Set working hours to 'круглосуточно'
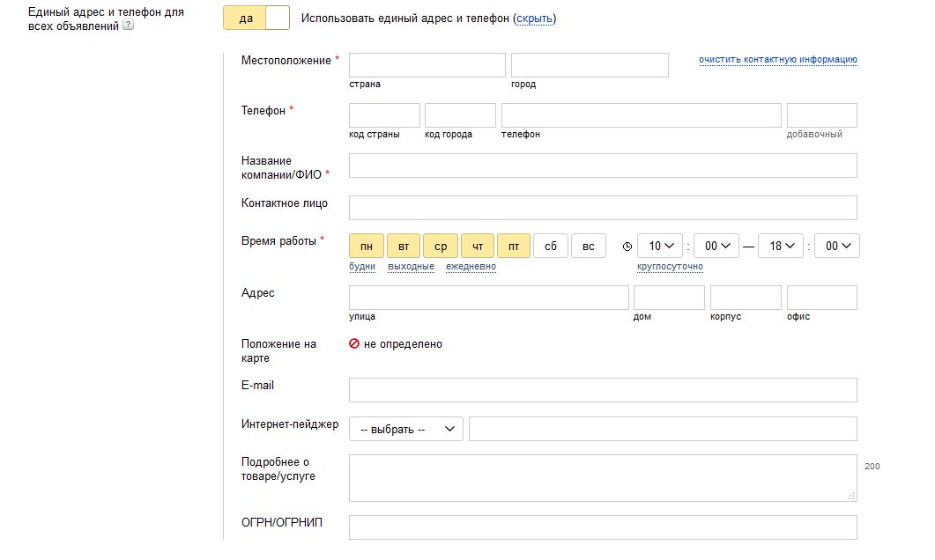The height and width of the screenshot is (560, 935). click(670, 267)
